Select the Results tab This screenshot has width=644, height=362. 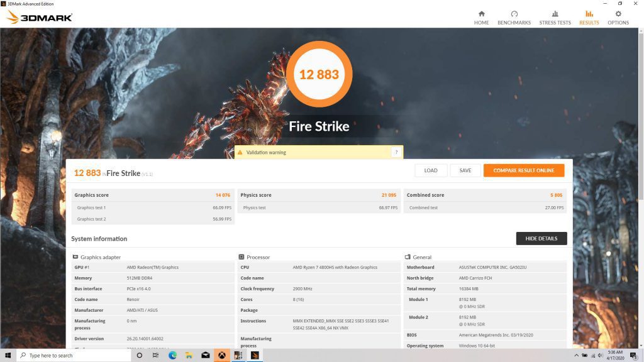(x=589, y=18)
